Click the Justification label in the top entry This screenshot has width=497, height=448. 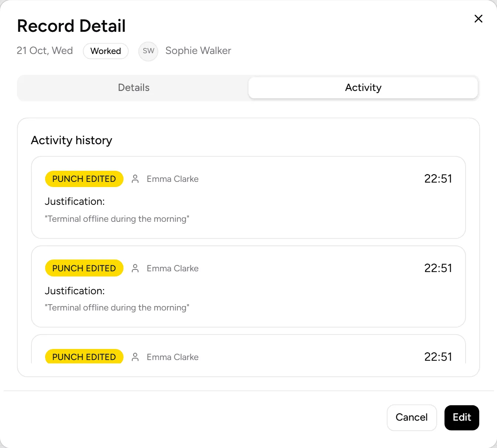[x=75, y=201]
